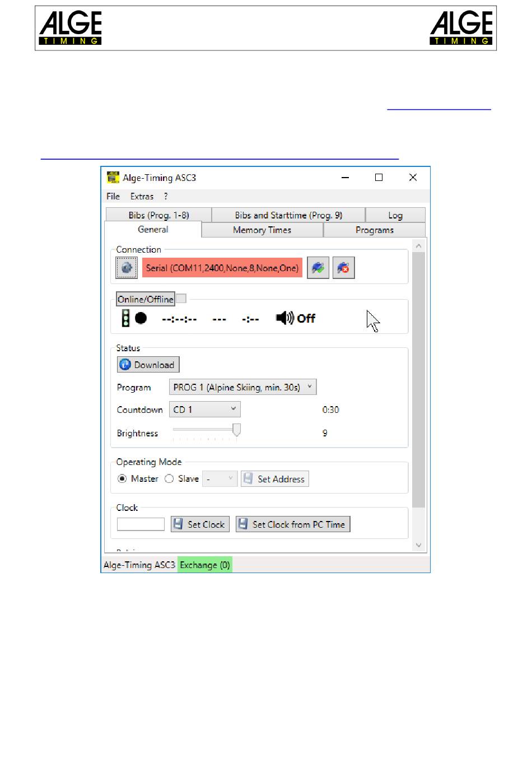Open the Extras menu
532x777 pixels.
point(142,196)
